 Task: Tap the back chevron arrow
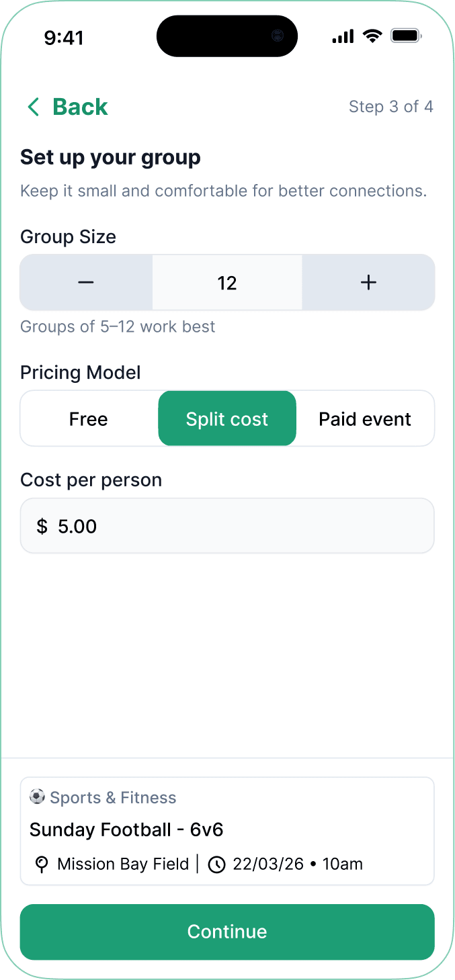coord(33,106)
